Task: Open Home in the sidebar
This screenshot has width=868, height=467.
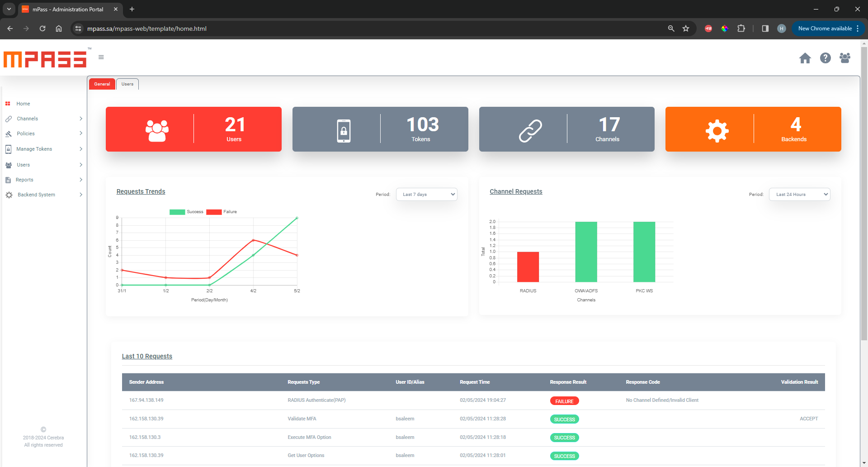Action: pyautogui.click(x=23, y=104)
